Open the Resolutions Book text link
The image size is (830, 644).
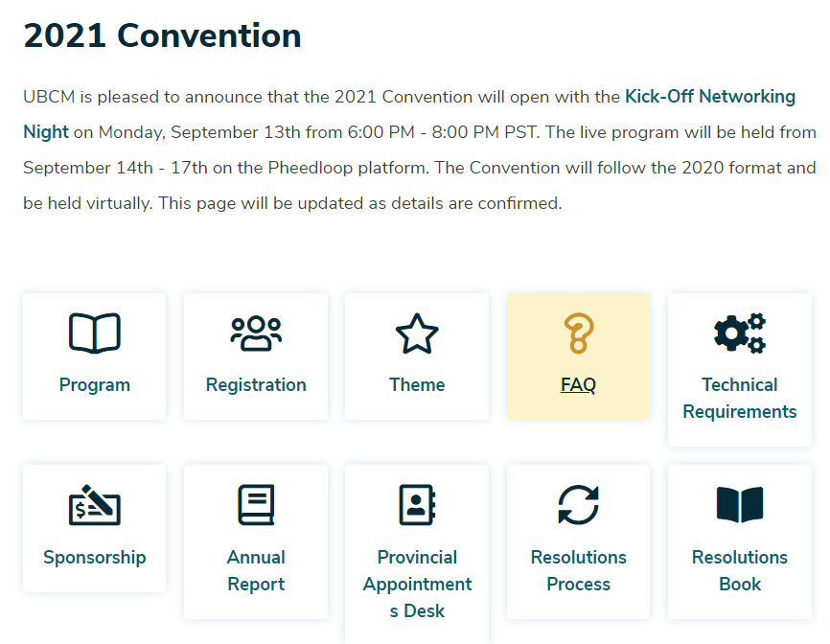[x=740, y=570]
